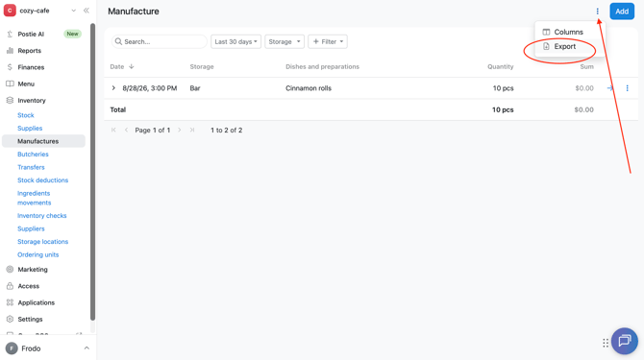The image size is (644, 360).
Task: Open the page three-dot options menu
Action: coord(598,12)
